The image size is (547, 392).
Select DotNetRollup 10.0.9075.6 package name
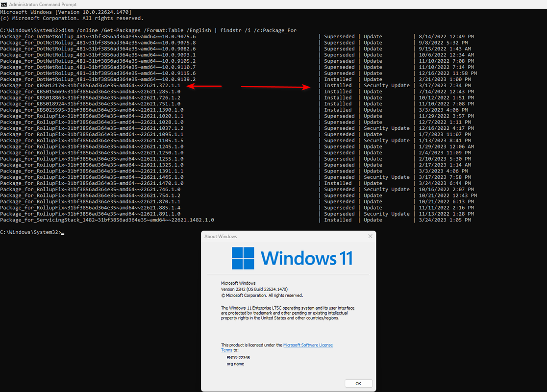(x=98, y=37)
